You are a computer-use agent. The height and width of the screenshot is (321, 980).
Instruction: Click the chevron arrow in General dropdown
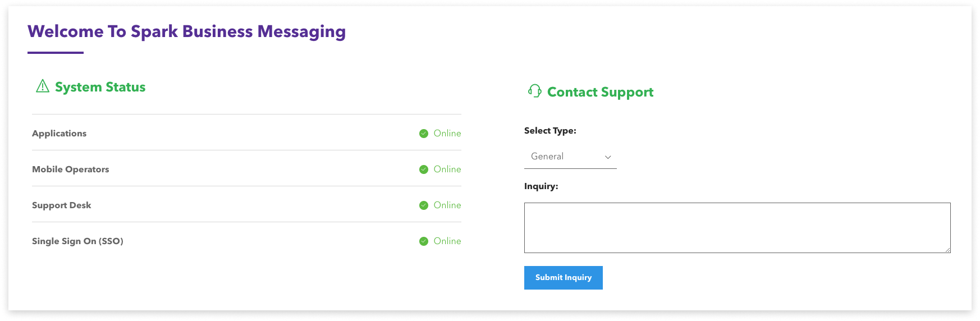608,157
